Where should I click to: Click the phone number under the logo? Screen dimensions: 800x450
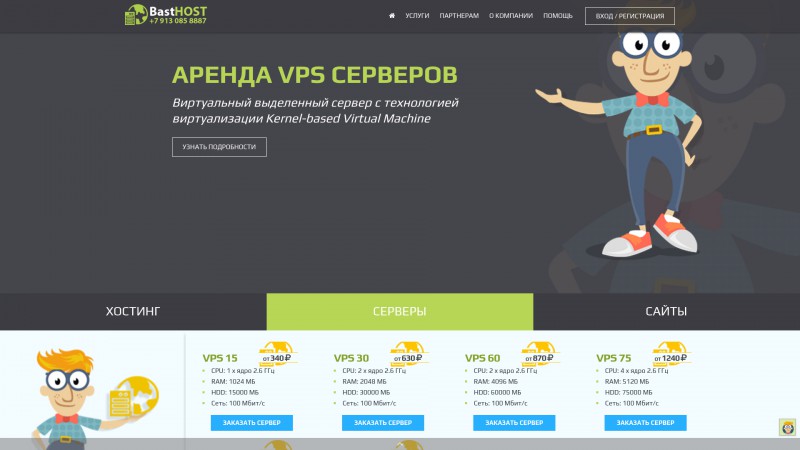(178, 21)
